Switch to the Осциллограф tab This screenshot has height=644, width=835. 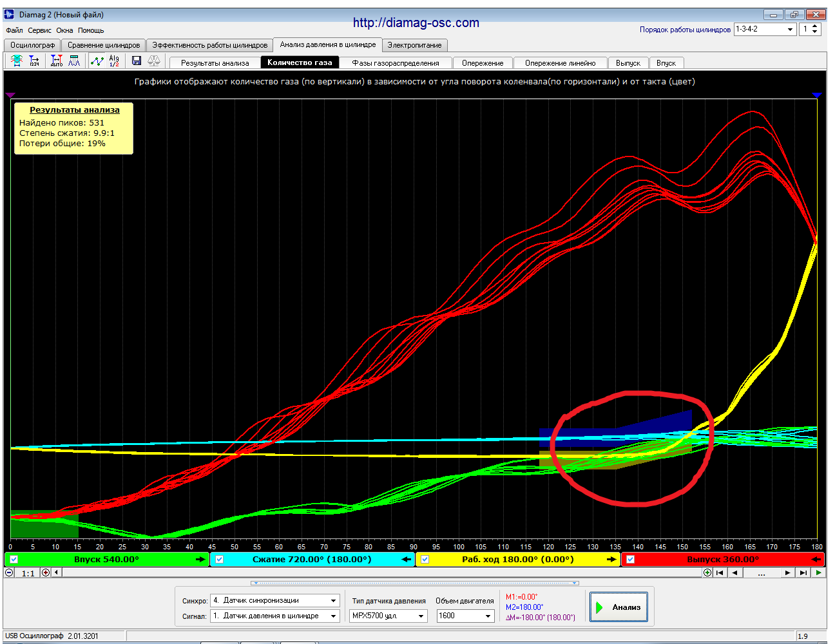tap(33, 45)
